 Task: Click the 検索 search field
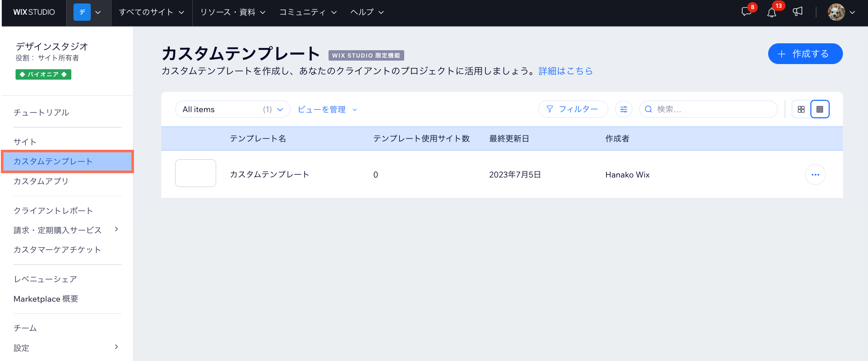point(708,109)
